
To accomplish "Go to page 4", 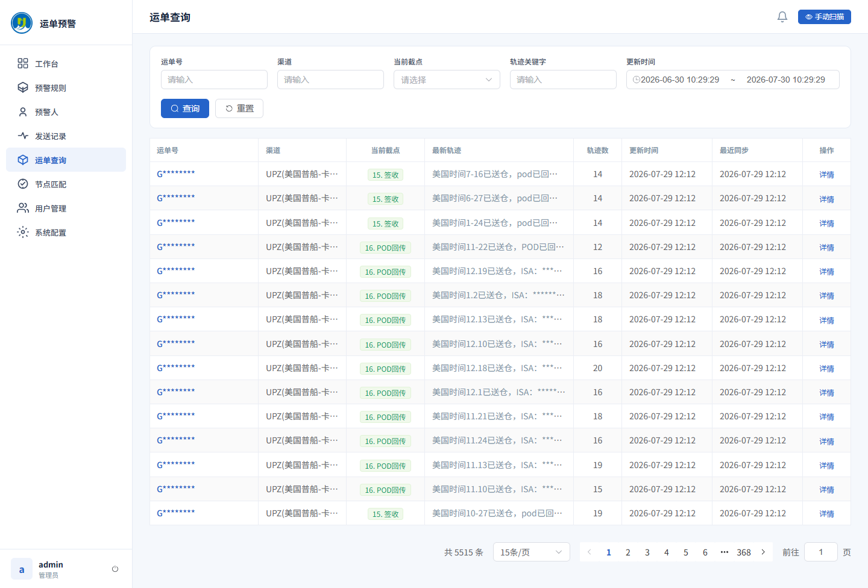I will tap(667, 552).
